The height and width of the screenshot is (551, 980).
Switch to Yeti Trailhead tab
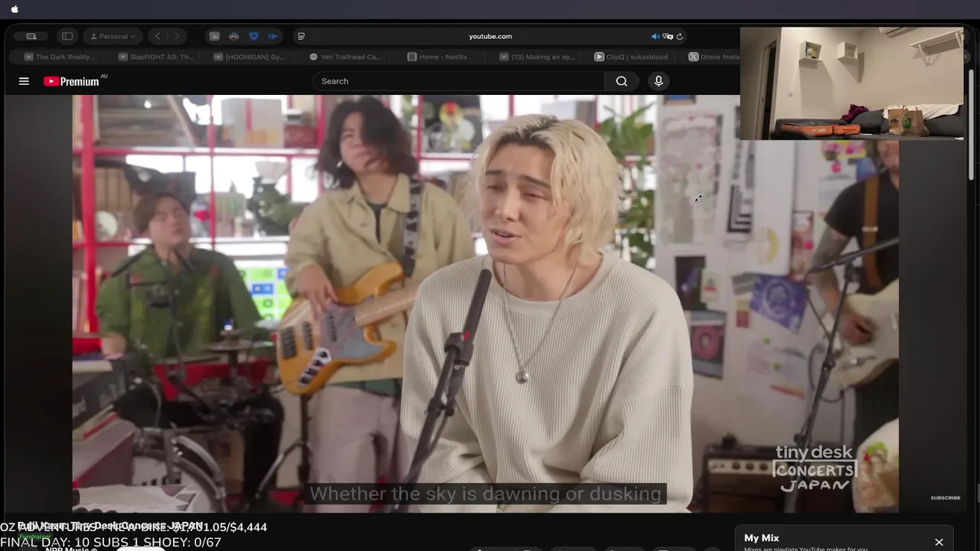click(x=345, y=57)
